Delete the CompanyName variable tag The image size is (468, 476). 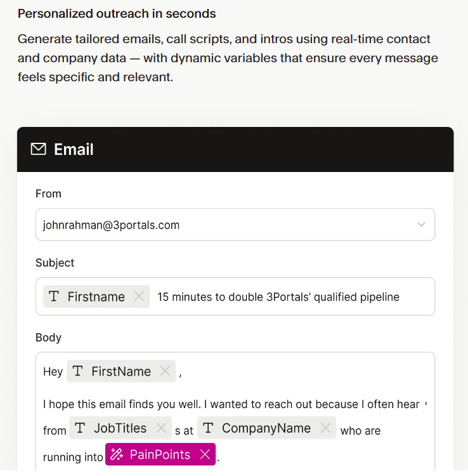tap(325, 428)
